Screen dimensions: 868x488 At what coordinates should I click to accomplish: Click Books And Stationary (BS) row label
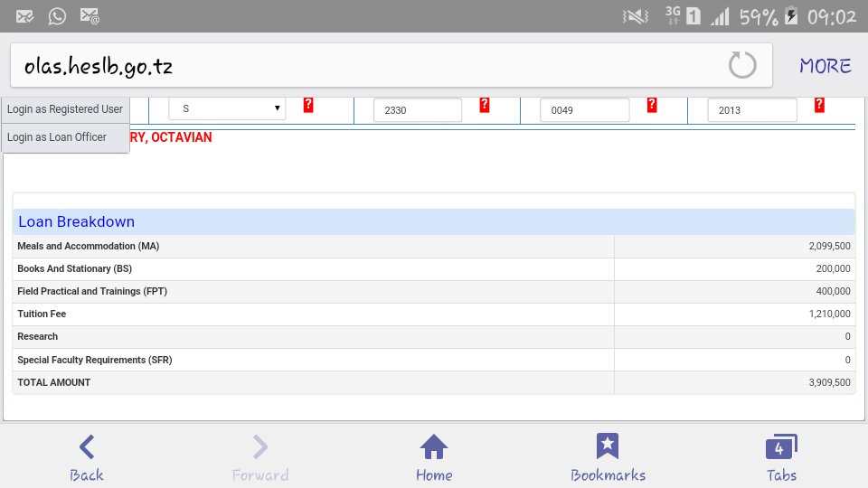coord(74,269)
